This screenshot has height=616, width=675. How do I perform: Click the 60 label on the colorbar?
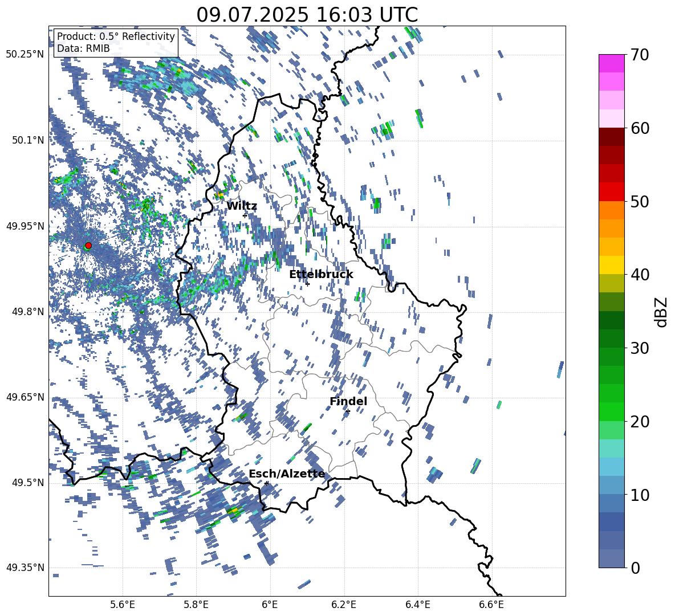click(639, 128)
